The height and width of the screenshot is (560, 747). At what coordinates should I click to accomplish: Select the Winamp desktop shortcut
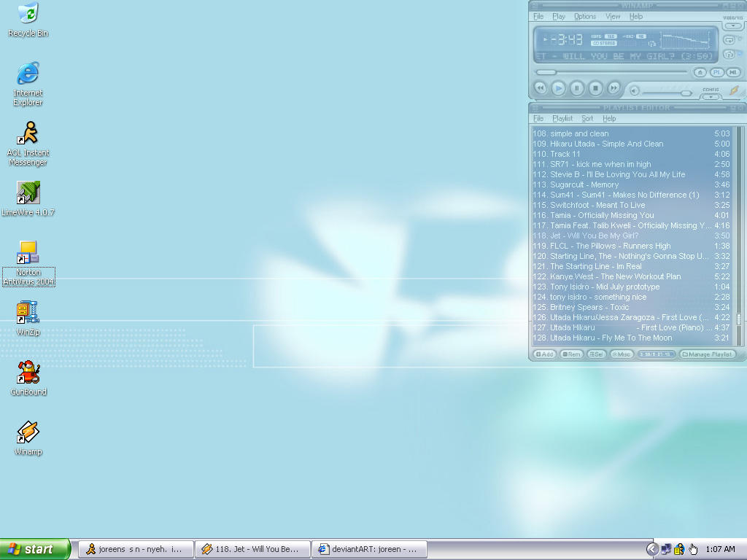28,438
